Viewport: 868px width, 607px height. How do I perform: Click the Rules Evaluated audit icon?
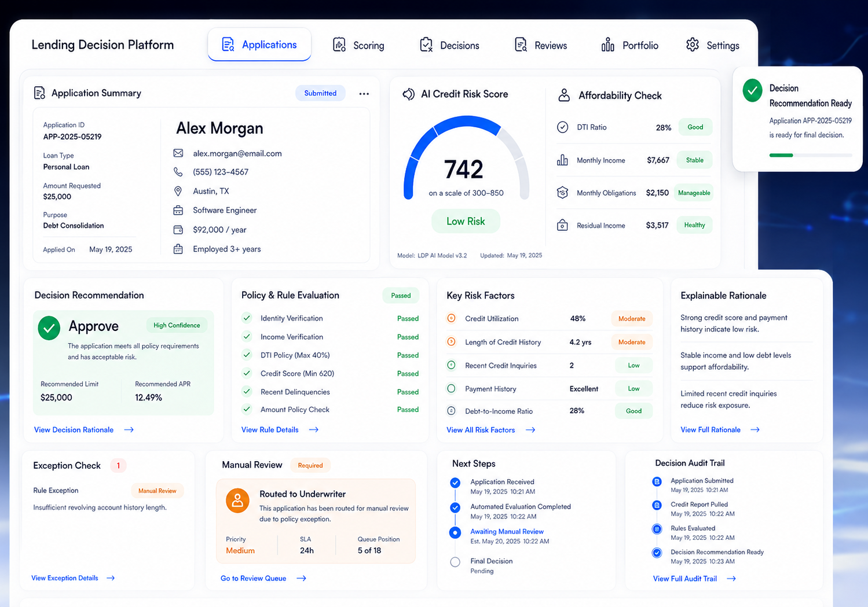[657, 529]
